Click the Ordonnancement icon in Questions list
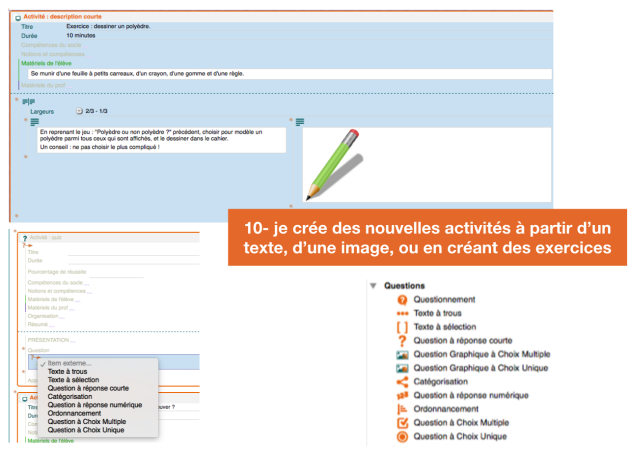Screen dimensions: 630x450 point(401,408)
